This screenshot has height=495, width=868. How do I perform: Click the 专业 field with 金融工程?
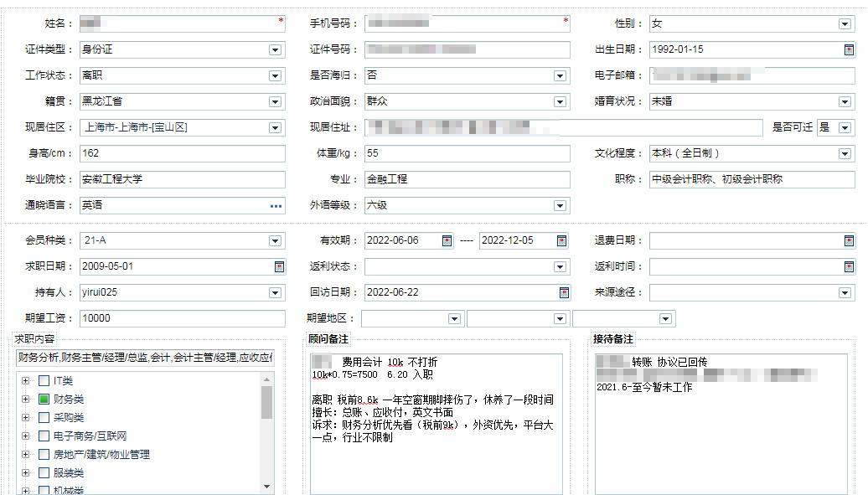(468, 179)
